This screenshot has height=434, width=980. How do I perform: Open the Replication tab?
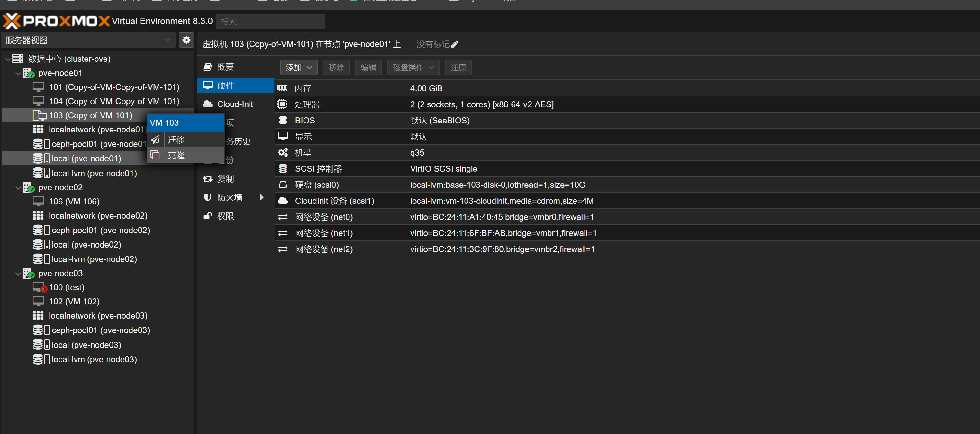coord(236,179)
